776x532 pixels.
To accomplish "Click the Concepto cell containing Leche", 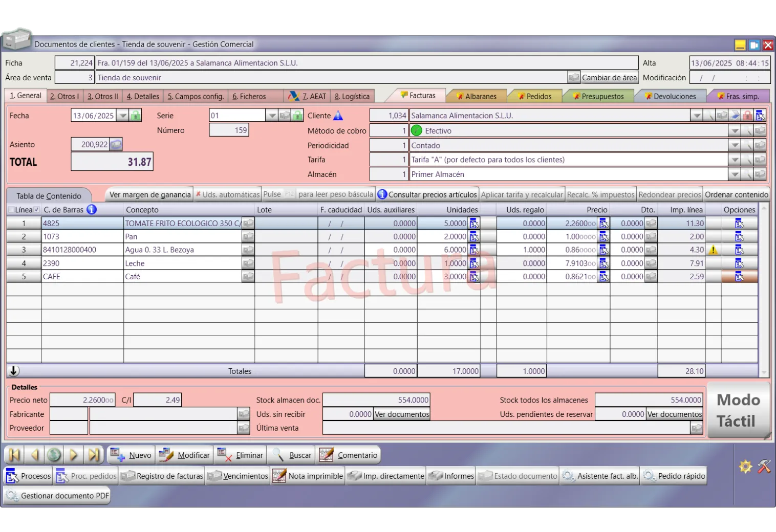I will tap(182, 263).
